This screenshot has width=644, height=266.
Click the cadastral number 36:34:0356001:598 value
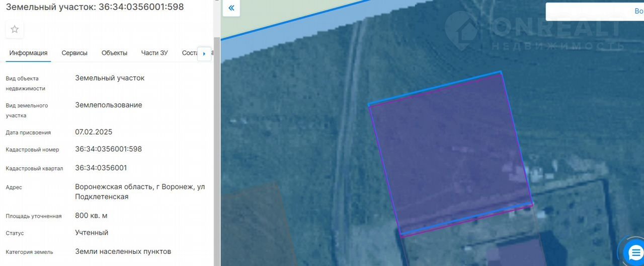click(108, 149)
